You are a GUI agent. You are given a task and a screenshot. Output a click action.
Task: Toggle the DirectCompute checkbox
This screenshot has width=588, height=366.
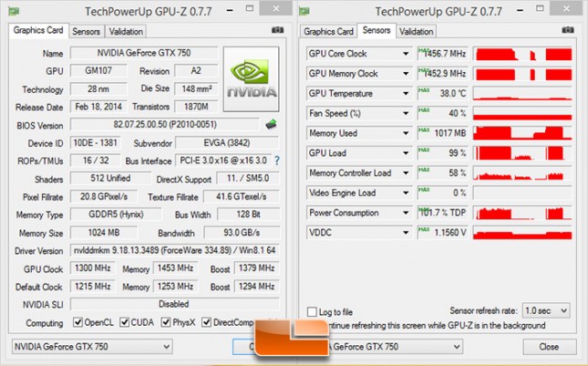[206, 322]
